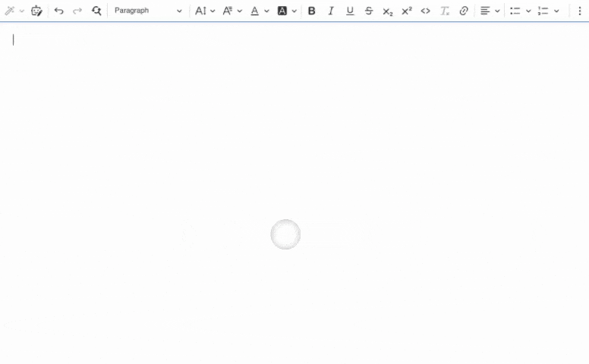
Task: Toggle underline formatting
Action: pos(349,11)
